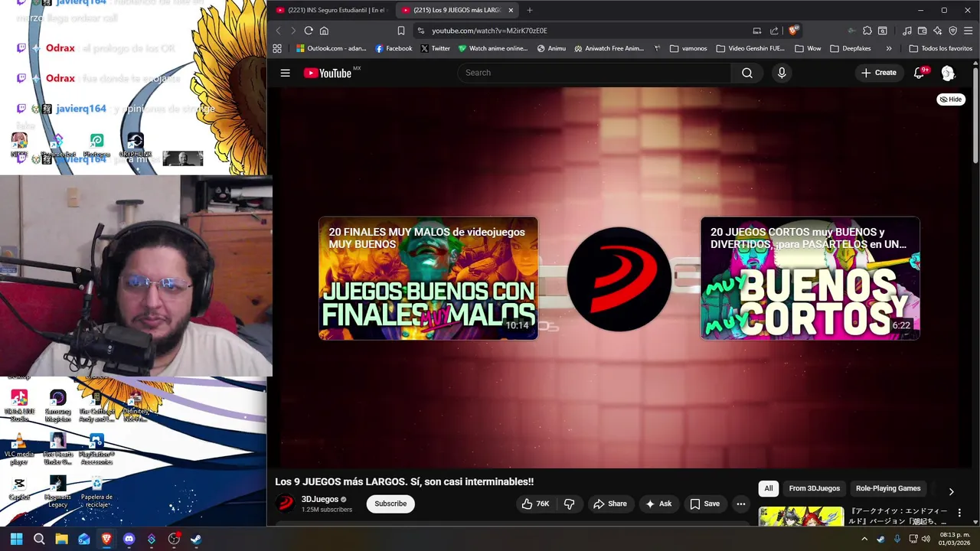Open Steam from the taskbar
980x551 pixels.
(196, 539)
